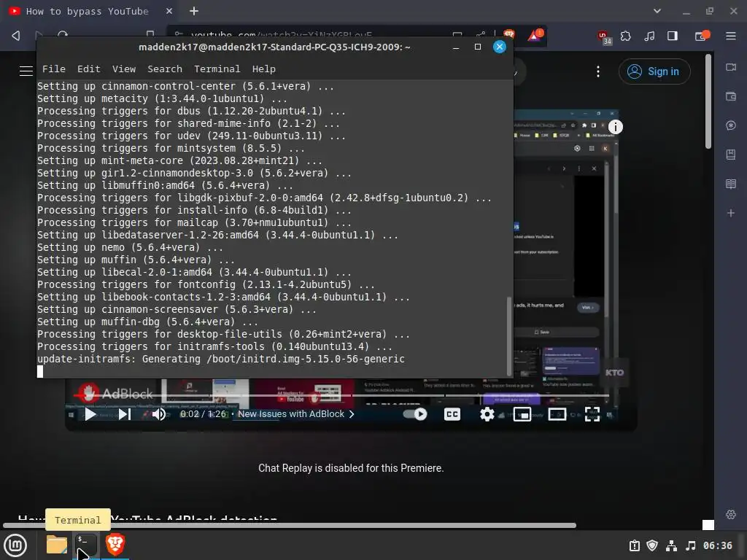Viewport: 747px width, 560px height.
Task: Open sidebar Leo AI icon
Action: pos(731,125)
